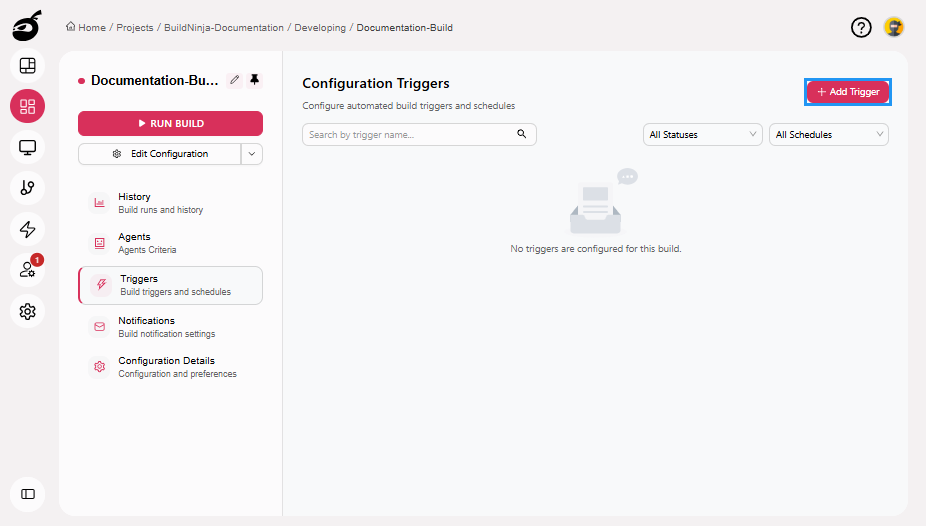The width and height of the screenshot is (926, 526).
Task: Click the BuildNinja logo icon
Action: 27,25
